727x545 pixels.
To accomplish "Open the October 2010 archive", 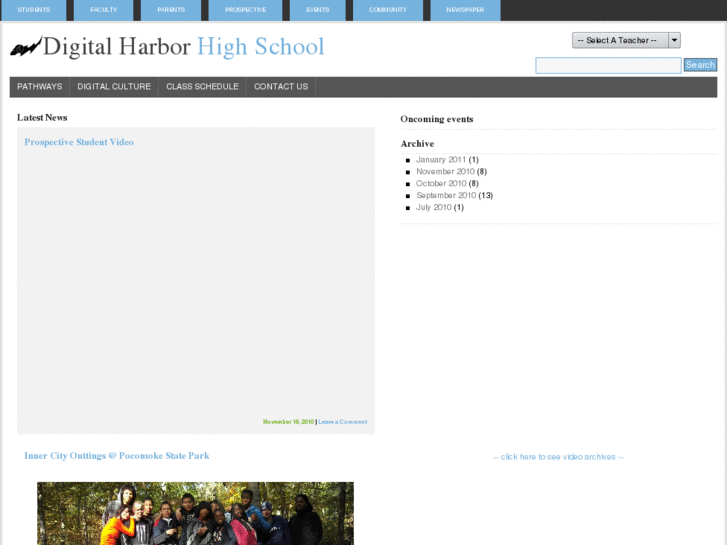I will [x=441, y=184].
